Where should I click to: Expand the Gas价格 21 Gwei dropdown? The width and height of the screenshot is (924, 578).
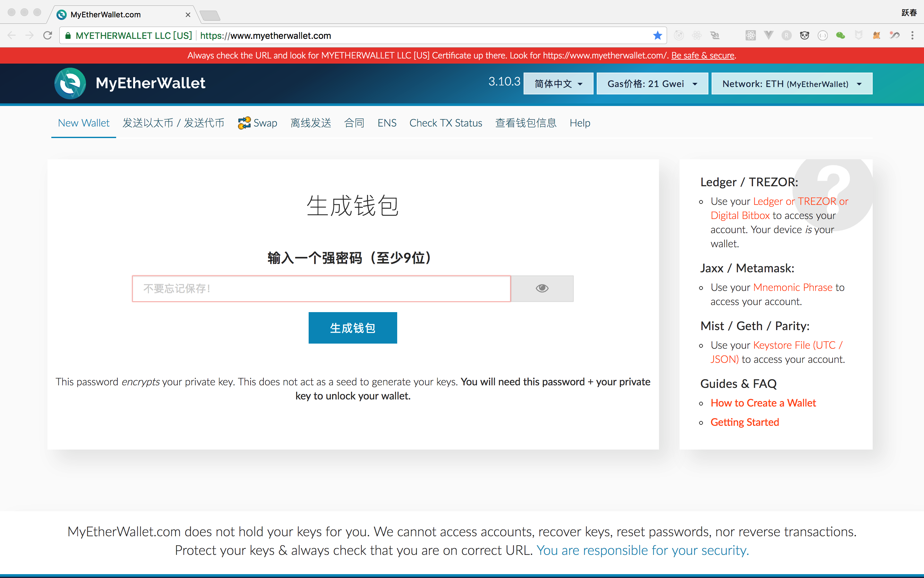[x=652, y=83]
